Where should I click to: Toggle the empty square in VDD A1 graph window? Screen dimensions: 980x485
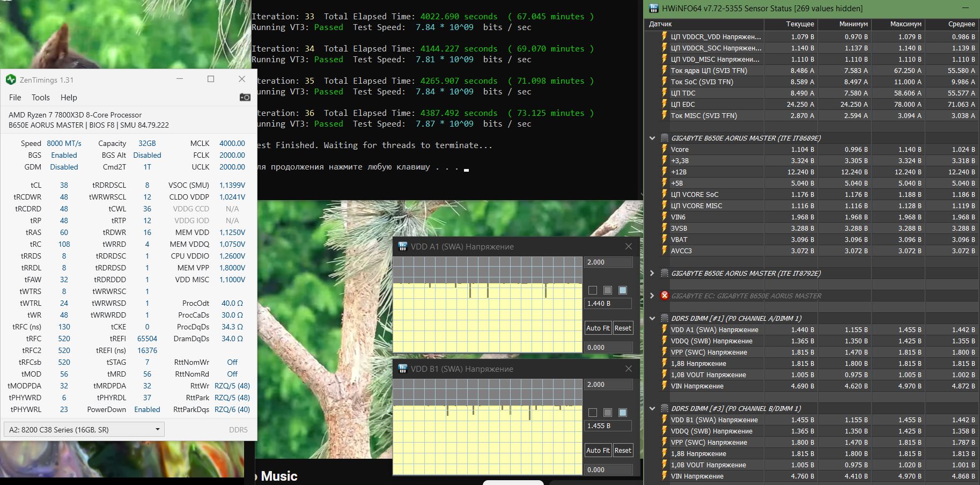tap(593, 290)
